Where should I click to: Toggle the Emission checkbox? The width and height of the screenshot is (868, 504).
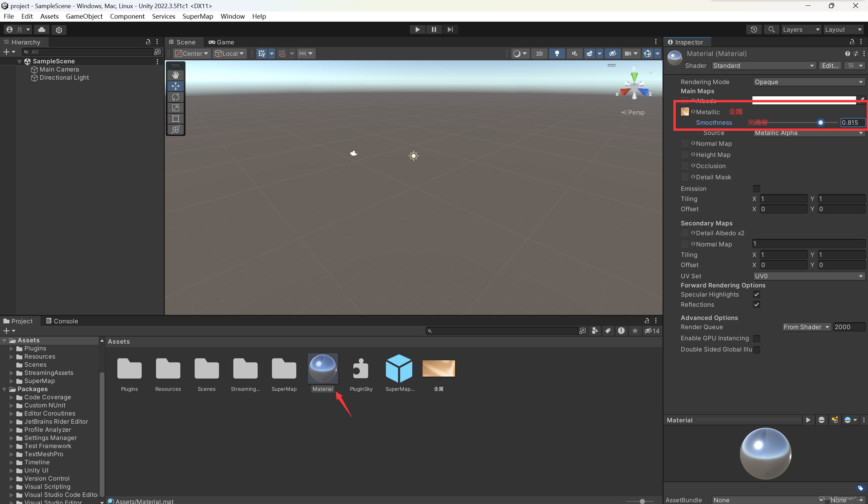point(756,189)
